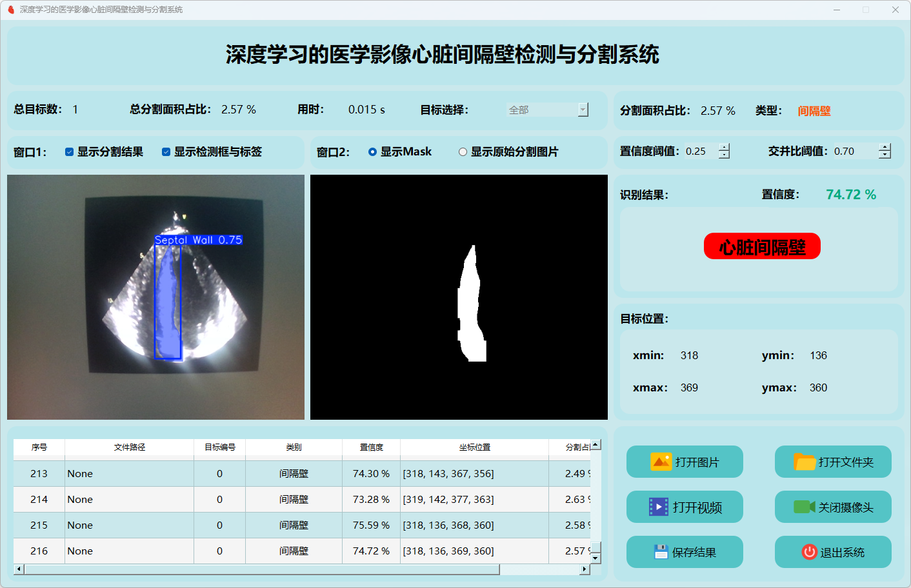
Task: Open the 目标选择 dropdown list
Action: coord(583,110)
